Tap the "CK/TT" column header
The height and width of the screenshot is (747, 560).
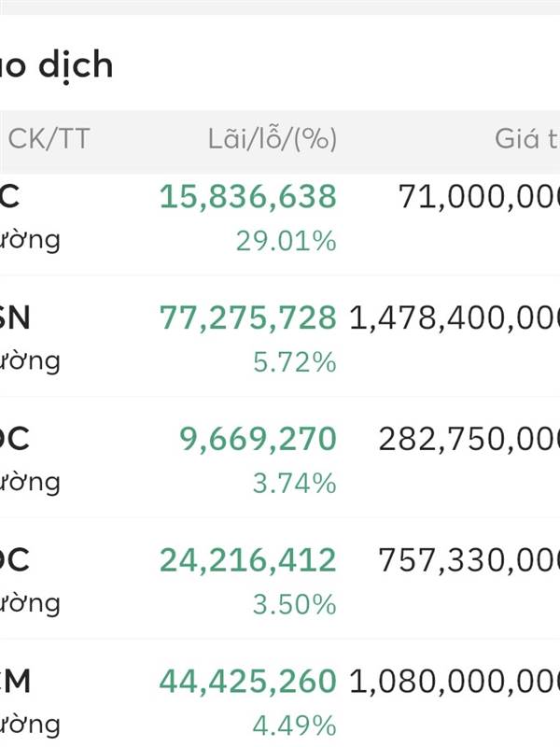(x=49, y=140)
